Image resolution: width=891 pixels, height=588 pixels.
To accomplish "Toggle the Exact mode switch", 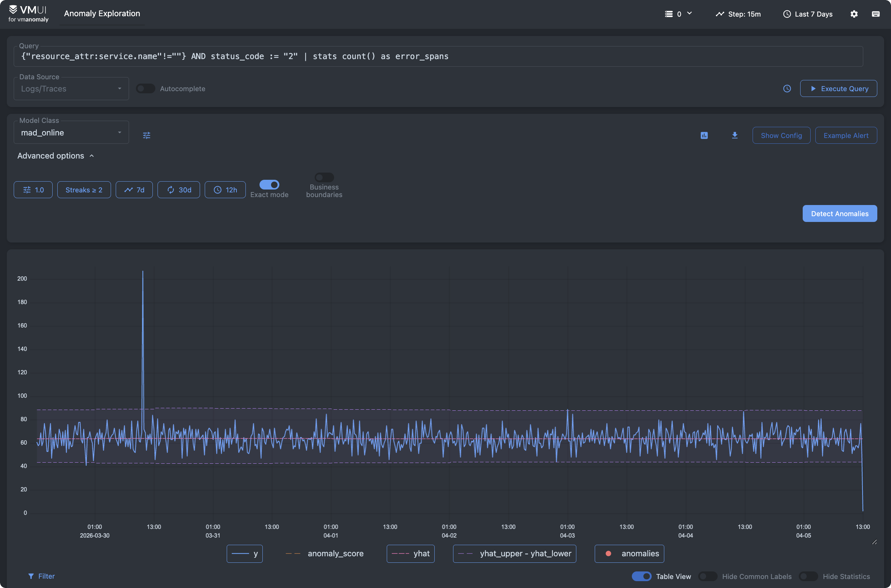I will [x=269, y=184].
